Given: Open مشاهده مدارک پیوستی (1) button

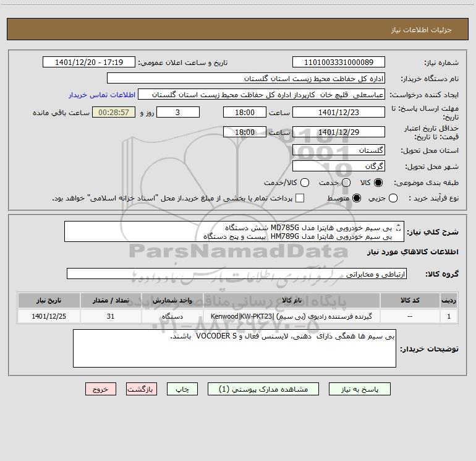Looking at the screenshot, I should tap(263, 389).
